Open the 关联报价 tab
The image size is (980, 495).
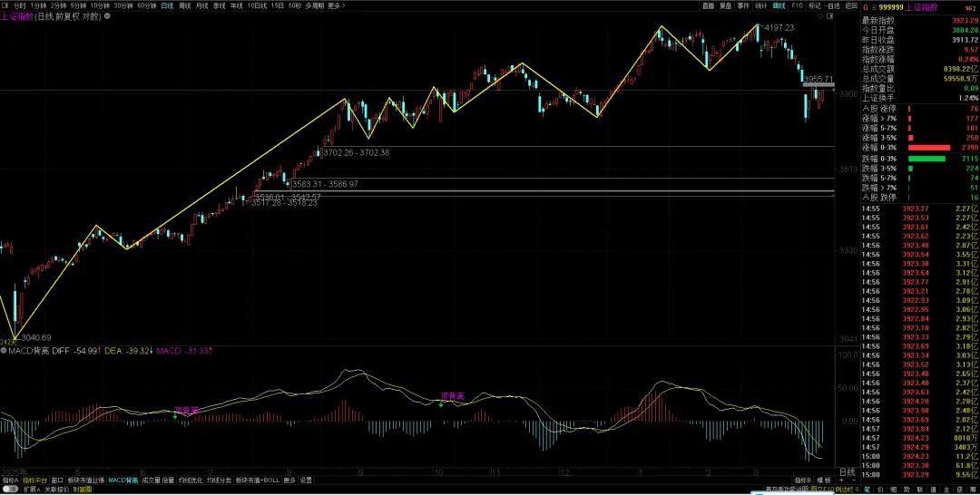(x=57, y=490)
